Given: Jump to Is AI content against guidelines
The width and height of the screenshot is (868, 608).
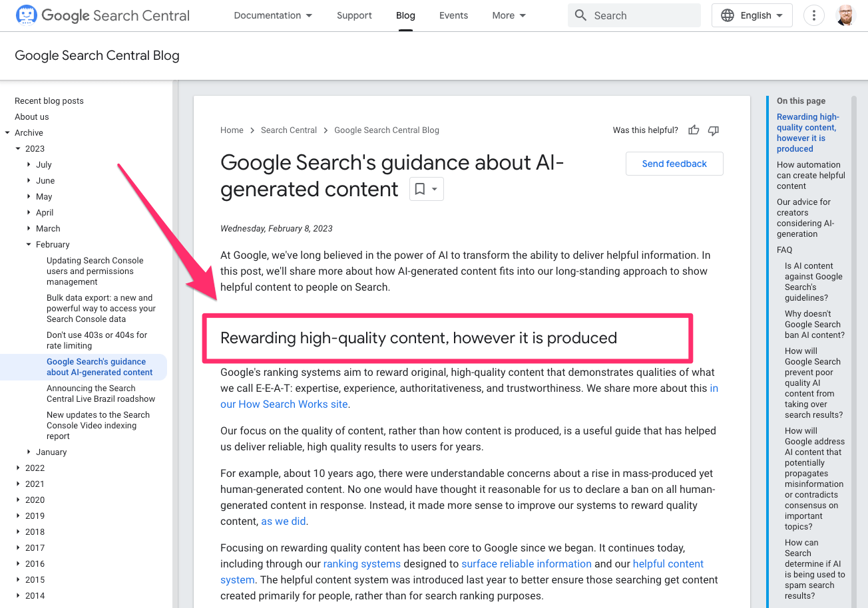Looking at the screenshot, I should (813, 282).
